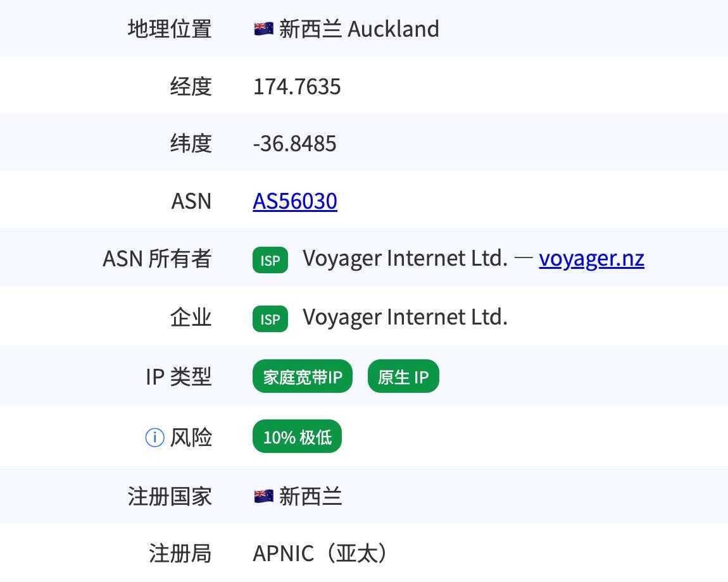This screenshot has width=728, height=582.
Task: Click the text 新西兰 Auckland
Action: click(x=359, y=28)
